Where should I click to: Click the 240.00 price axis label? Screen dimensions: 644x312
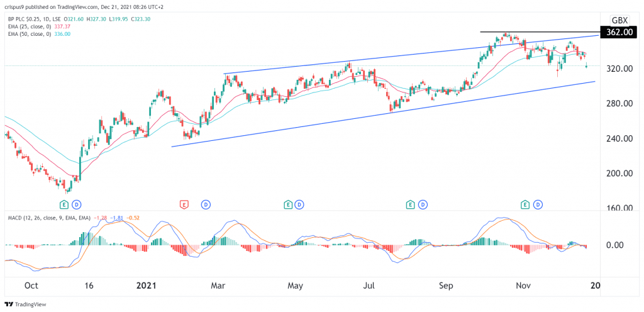[619, 138]
